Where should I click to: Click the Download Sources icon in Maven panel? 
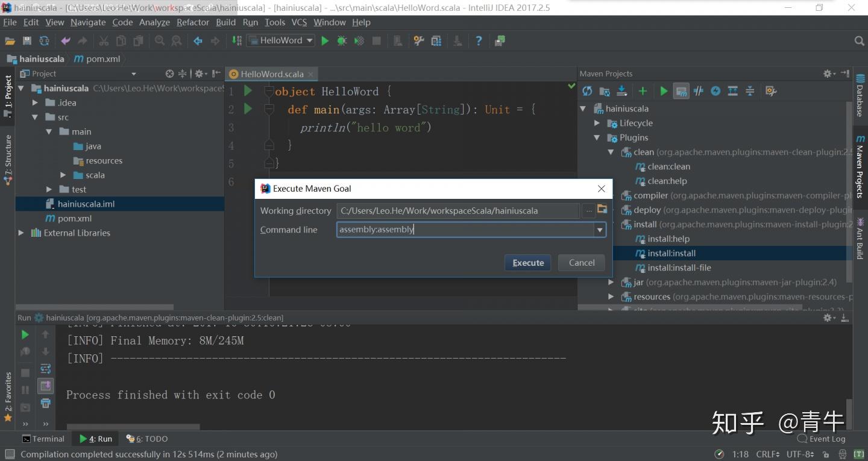(621, 91)
